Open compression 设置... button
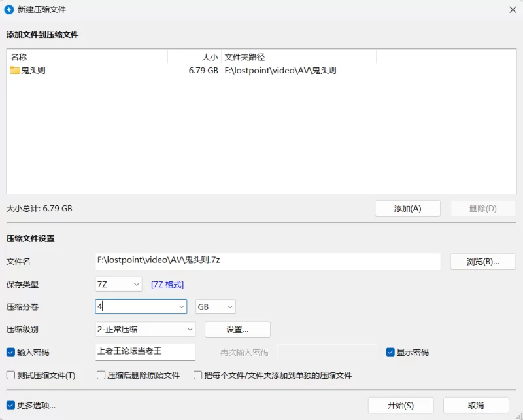Viewport: 523px width, 420px height. click(237, 329)
